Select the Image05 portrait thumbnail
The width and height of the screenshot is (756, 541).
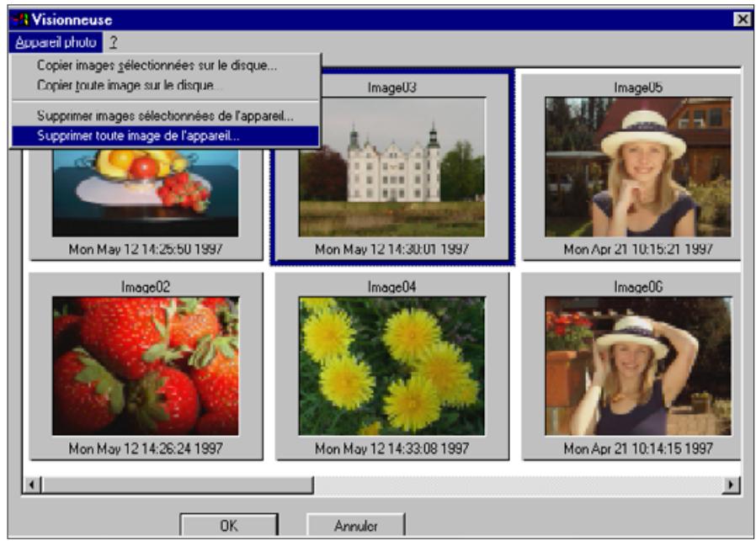point(638,167)
